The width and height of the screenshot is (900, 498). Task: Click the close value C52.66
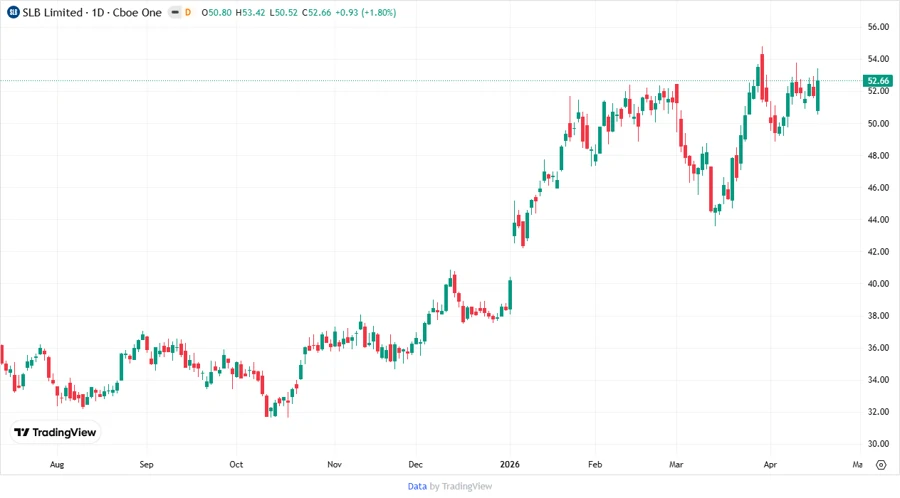pyautogui.click(x=317, y=12)
